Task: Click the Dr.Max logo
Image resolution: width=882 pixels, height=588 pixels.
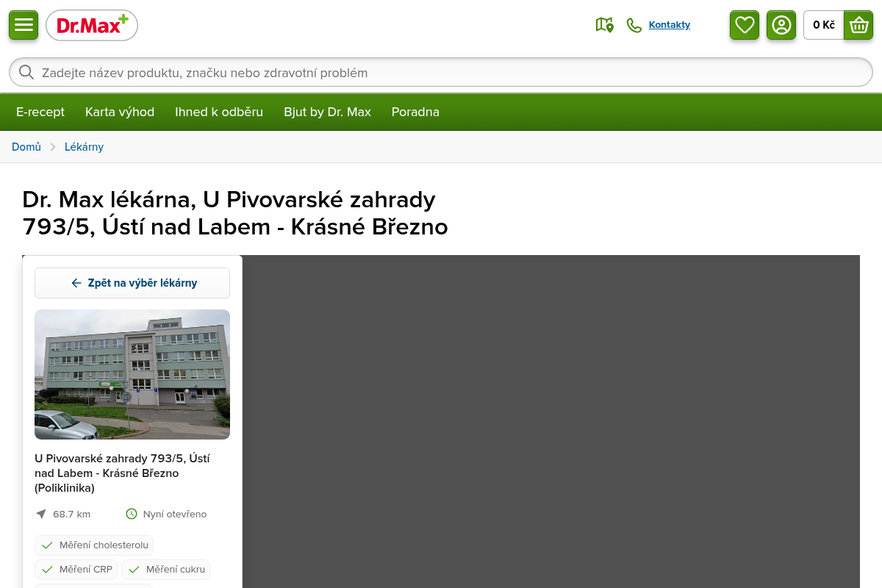Action: tap(92, 26)
